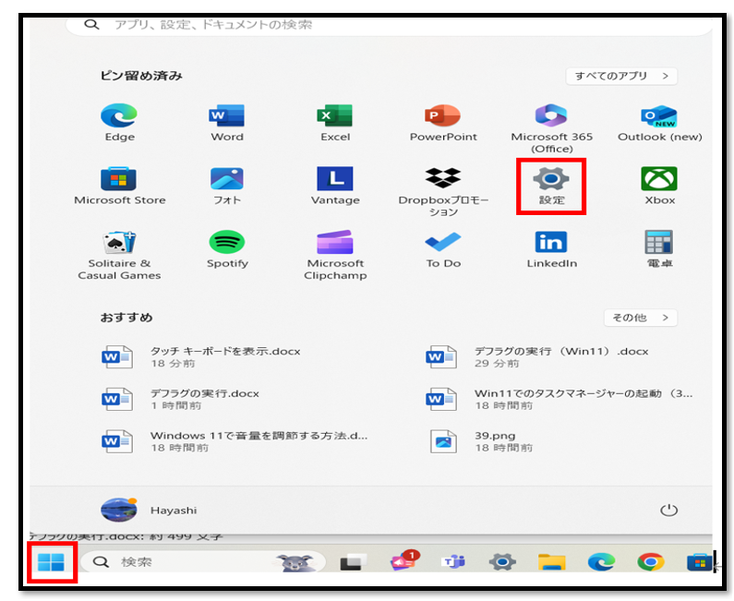Open Task View on the taskbar
The height and width of the screenshot is (601, 734).
point(353,562)
